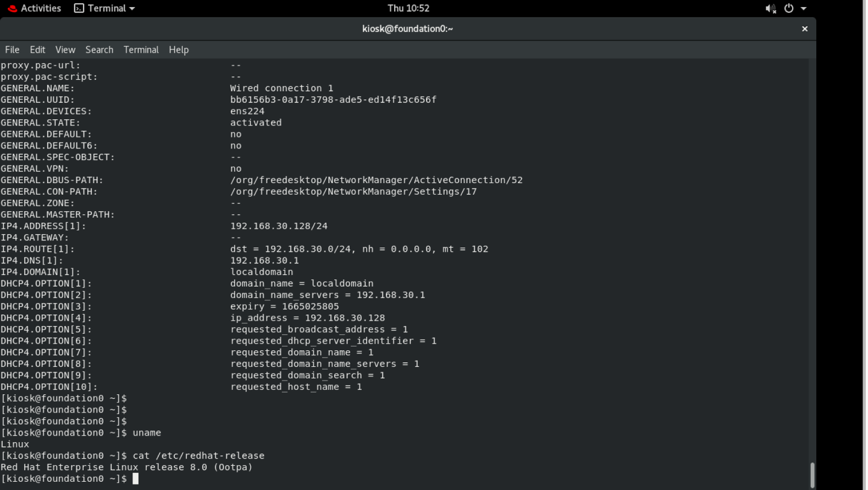The image size is (868, 490).
Task: Click 'Red Hat Enterprise Linux release 8.0' line
Action: click(126, 467)
